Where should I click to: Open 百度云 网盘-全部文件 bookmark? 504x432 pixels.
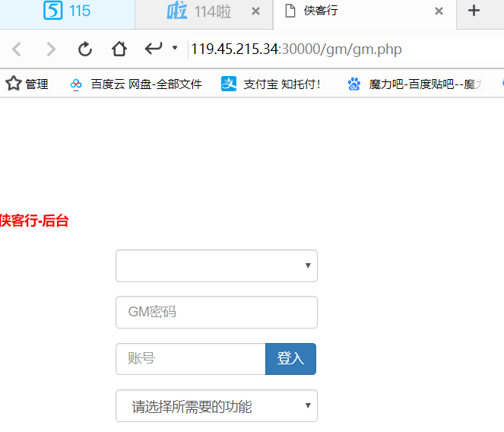(137, 84)
